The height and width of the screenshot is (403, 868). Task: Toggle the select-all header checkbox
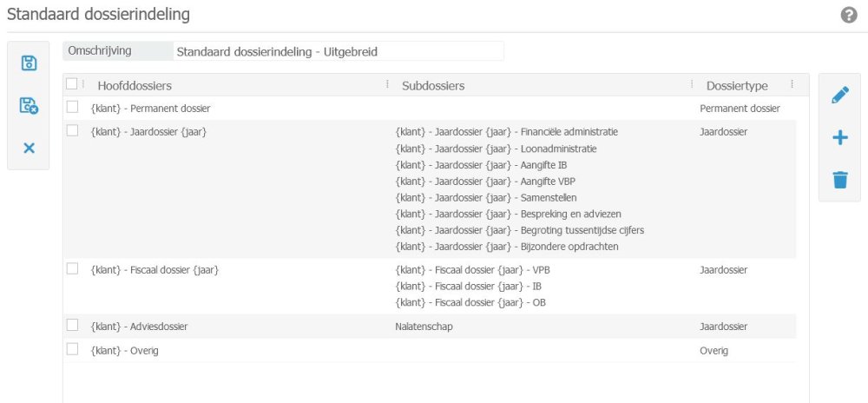pos(72,84)
